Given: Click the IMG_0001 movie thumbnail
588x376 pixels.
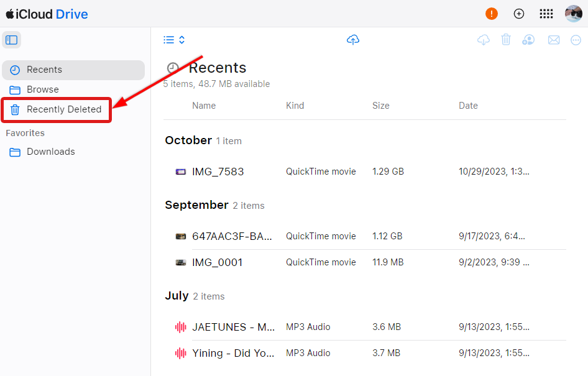Looking at the screenshot, I should pos(181,262).
